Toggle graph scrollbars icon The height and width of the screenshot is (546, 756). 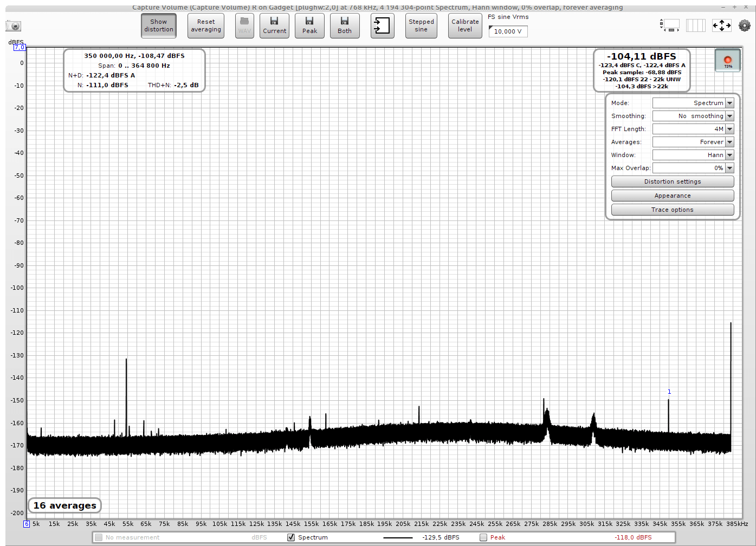coord(670,25)
